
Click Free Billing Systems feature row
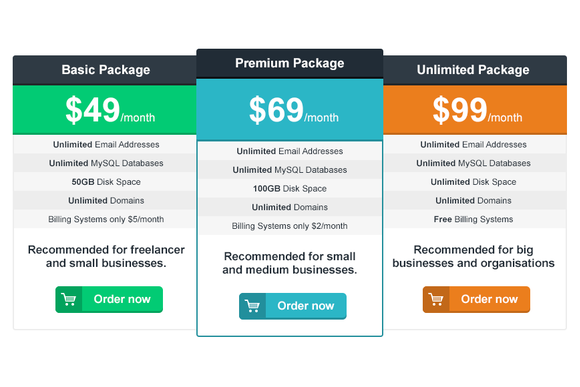click(473, 219)
